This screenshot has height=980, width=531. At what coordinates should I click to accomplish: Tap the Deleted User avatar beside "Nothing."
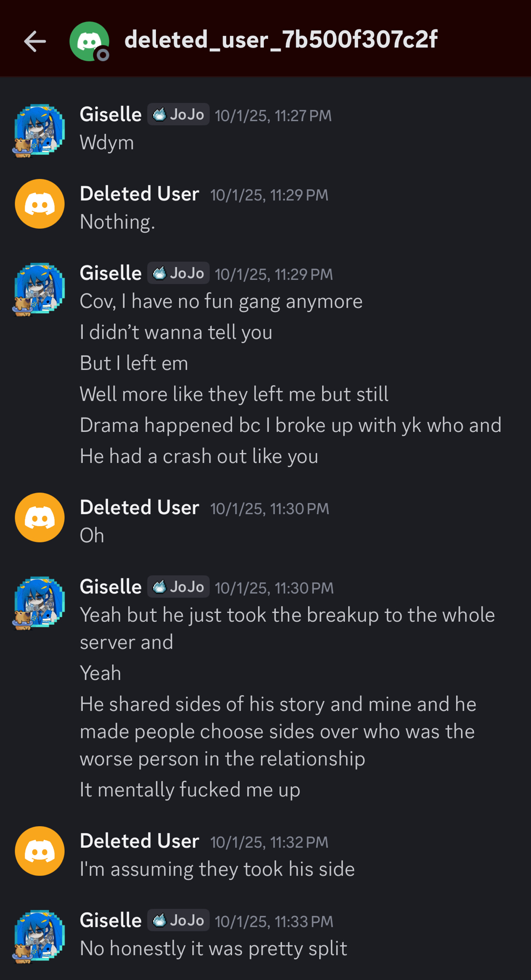click(40, 204)
